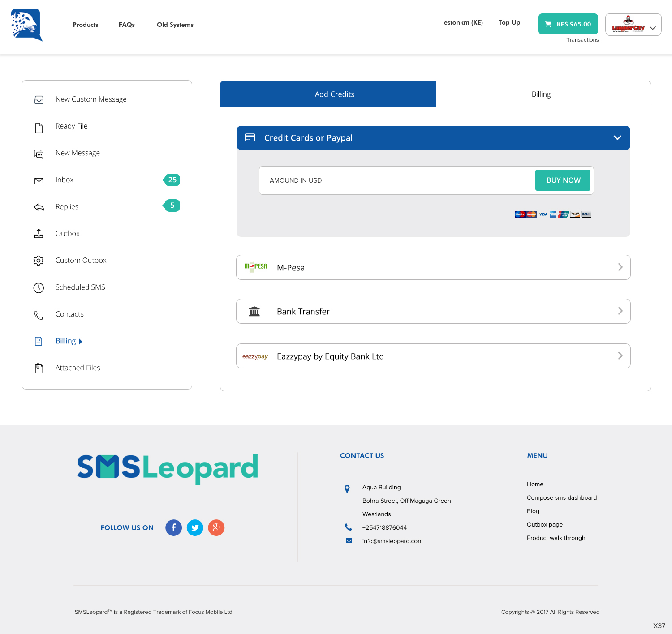Open Outbox page footer link
672x634 pixels.
(x=545, y=524)
